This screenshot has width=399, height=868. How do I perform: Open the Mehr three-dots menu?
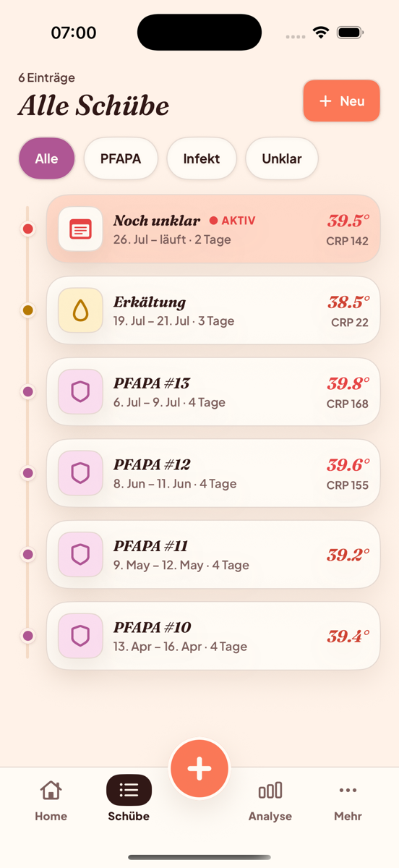coord(348,791)
